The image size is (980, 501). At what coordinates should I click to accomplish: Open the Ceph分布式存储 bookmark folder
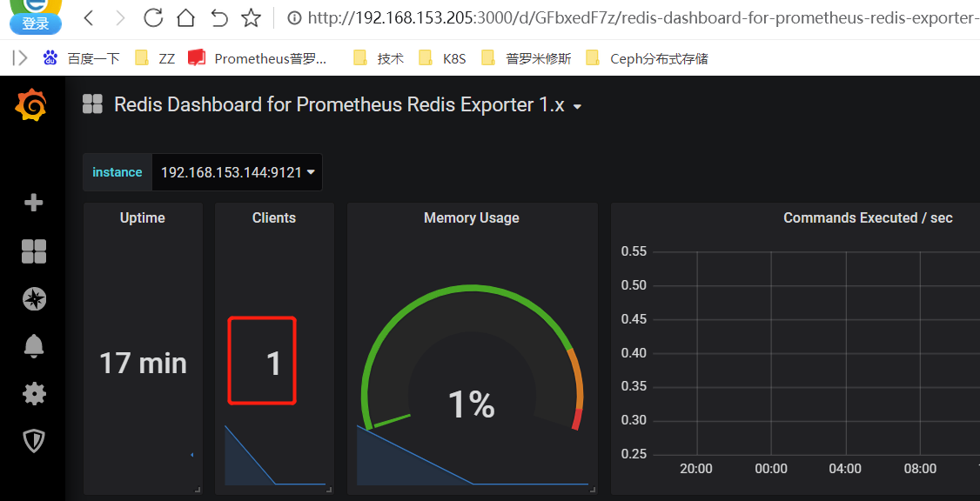tap(648, 59)
